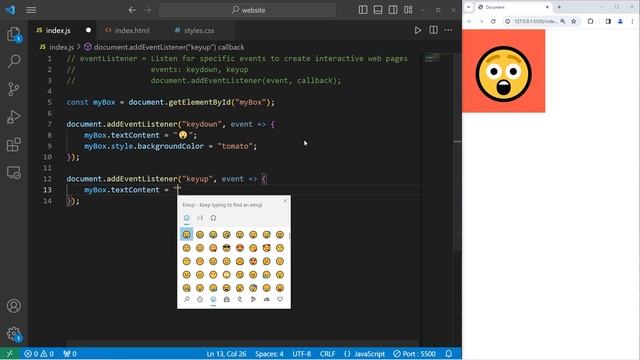Pick the highlighted first emoji
The image size is (640, 360).
(187, 235)
